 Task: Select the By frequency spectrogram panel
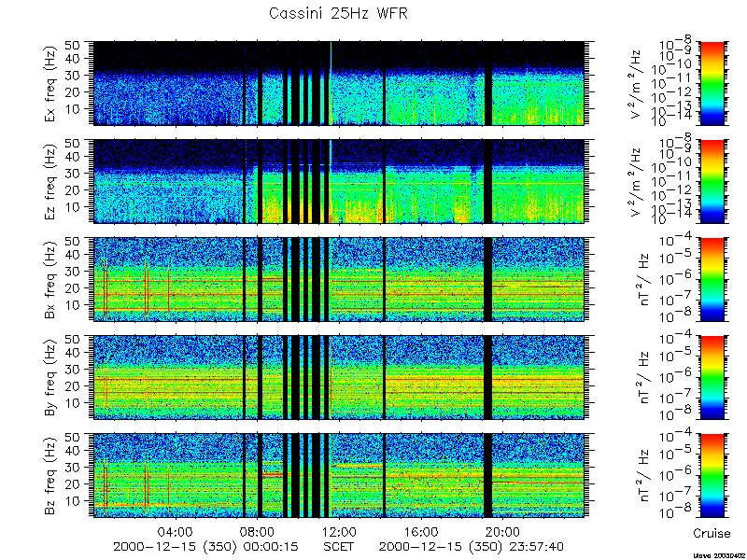coord(339,378)
